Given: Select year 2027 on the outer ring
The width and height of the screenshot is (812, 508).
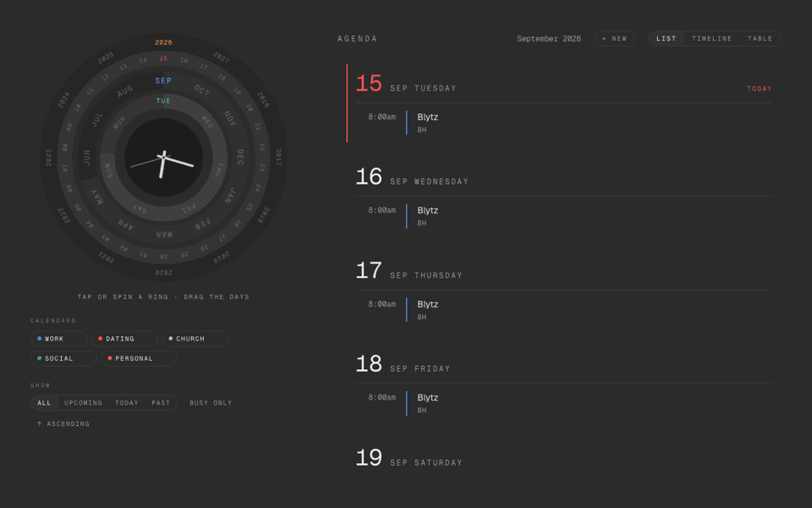Looking at the screenshot, I should (x=221, y=57).
